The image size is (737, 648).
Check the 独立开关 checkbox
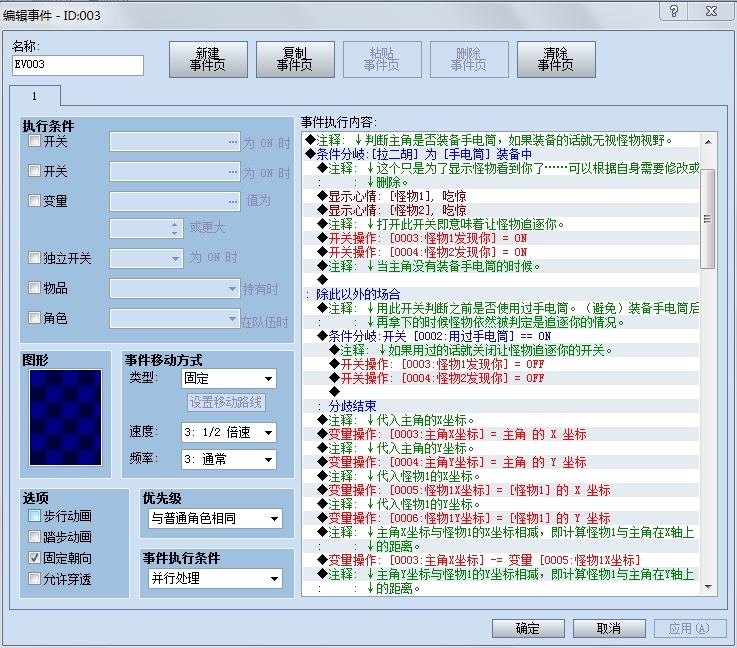coord(34,258)
